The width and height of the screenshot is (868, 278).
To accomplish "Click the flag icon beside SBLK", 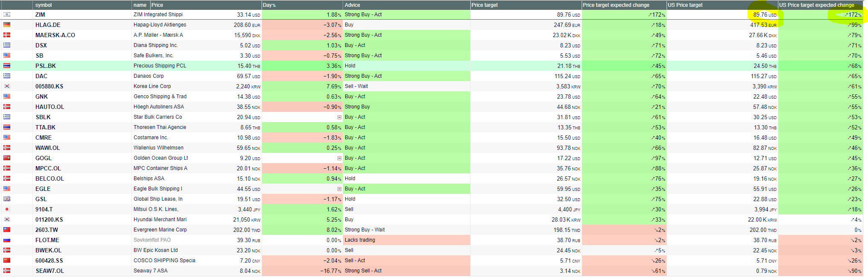I will click(x=6, y=117).
